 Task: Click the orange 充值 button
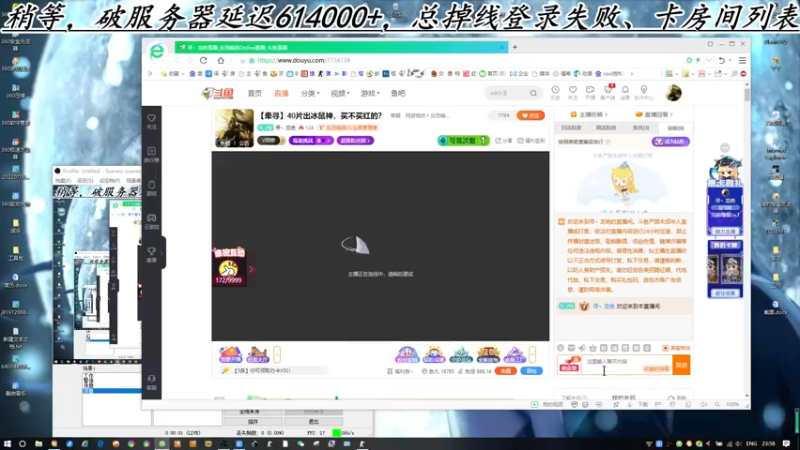coord(506,371)
